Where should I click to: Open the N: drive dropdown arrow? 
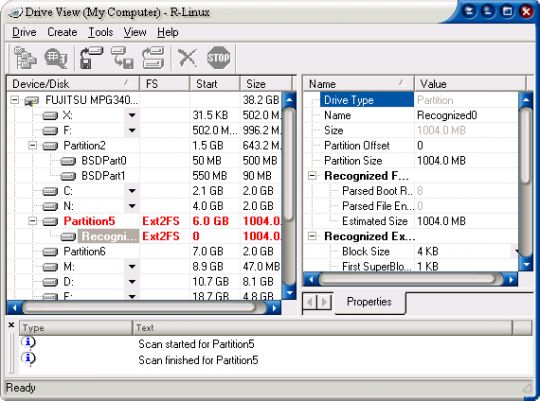pos(132,206)
